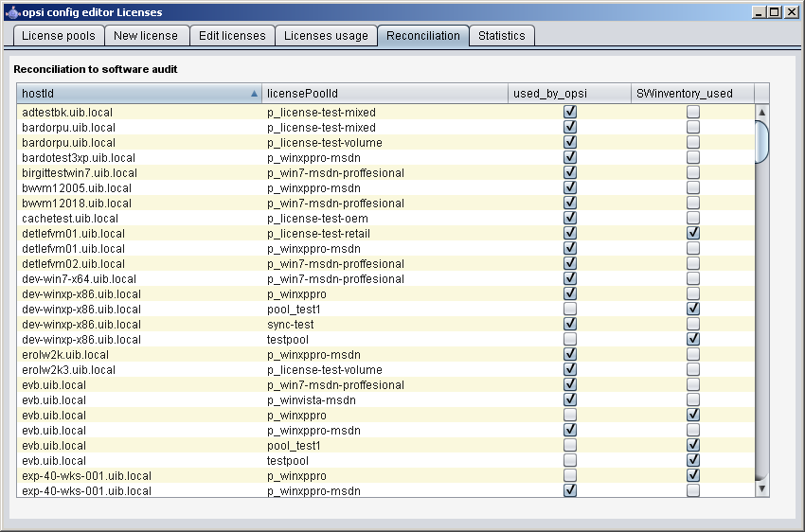The width and height of the screenshot is (805, 532).
Task: Click scrollbar down arrow of the table
Action: (x=761, y=488)
